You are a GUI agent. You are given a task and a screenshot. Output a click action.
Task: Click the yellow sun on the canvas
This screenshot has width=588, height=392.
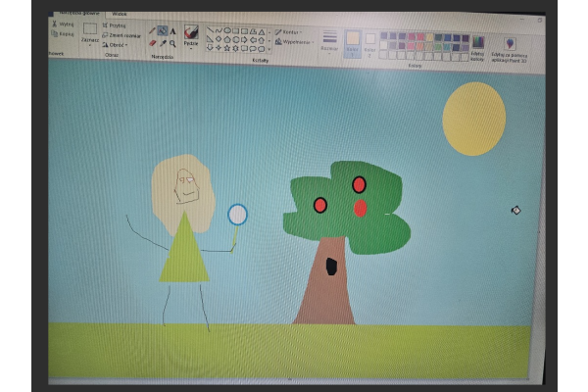click(x=473, y=119)
